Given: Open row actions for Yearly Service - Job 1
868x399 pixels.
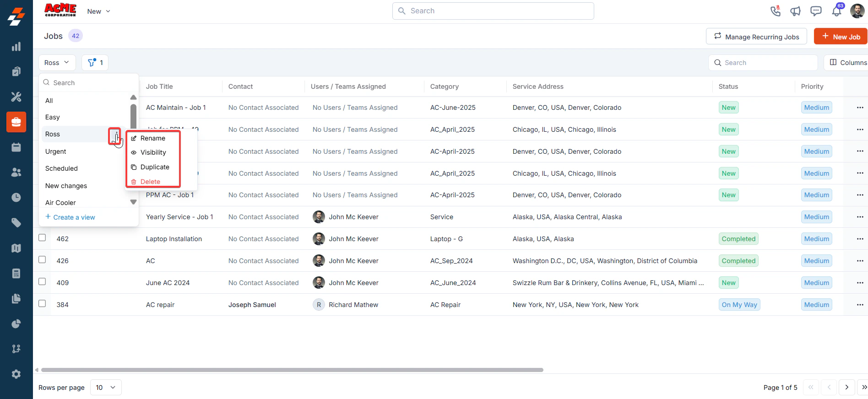Looking at the screenshot, I should point(860,217).
